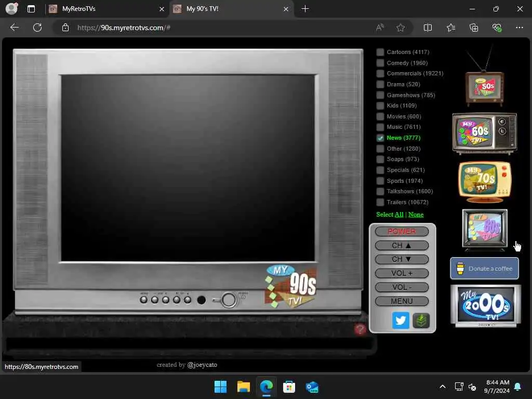
Task: Open File Explorer from the taskbar
Action: click(x=243, y=387)
